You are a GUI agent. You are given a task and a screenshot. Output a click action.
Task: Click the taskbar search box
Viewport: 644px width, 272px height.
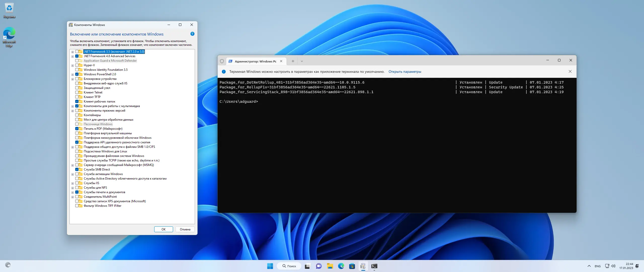(289, 266)
